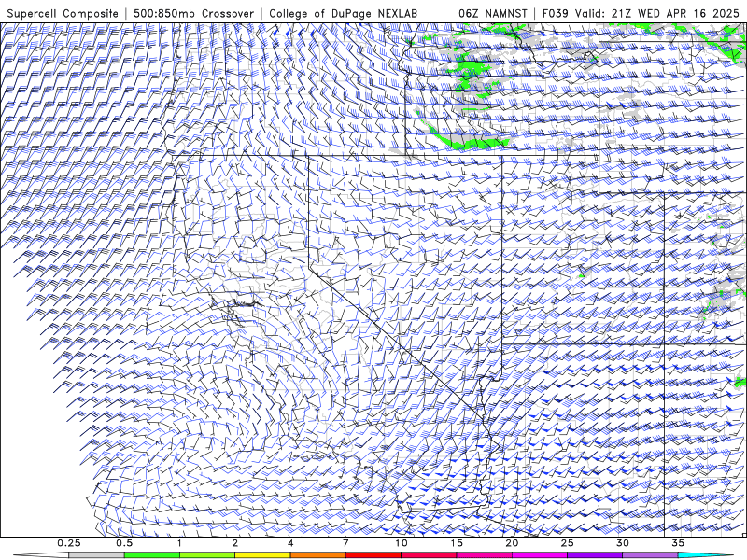Select the yellow 2–4 color bar segment
Image resolution: width=747 pixels, height=560 pixels.
262,555
